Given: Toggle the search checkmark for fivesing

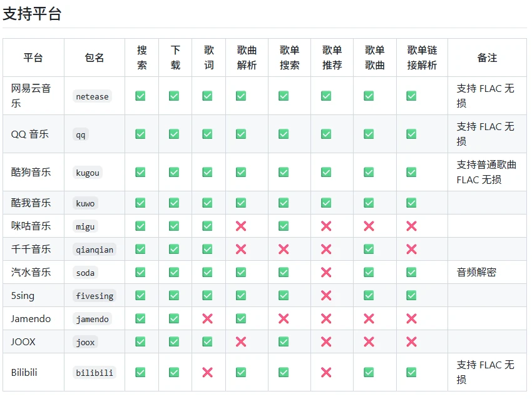Looking at the screenshot, I should [140, 295].
